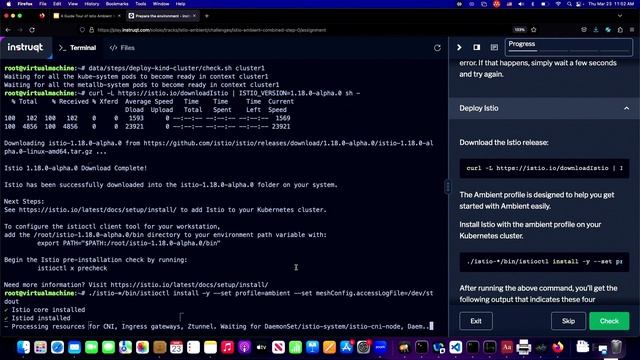The image size is (640, 360).
Task: Reset the 100% zoom level badge
Action: point(519,30)
